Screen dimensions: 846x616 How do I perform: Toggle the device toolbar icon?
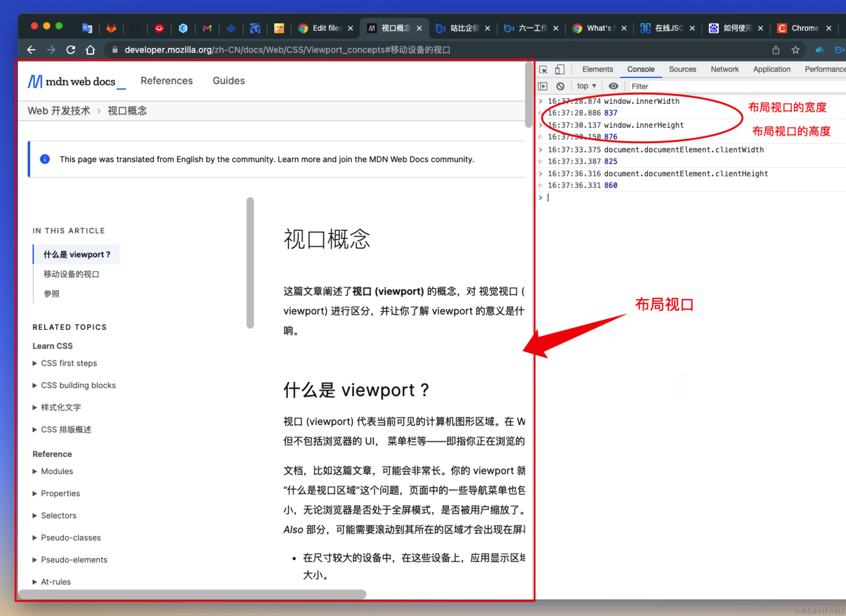pos(559,69)
